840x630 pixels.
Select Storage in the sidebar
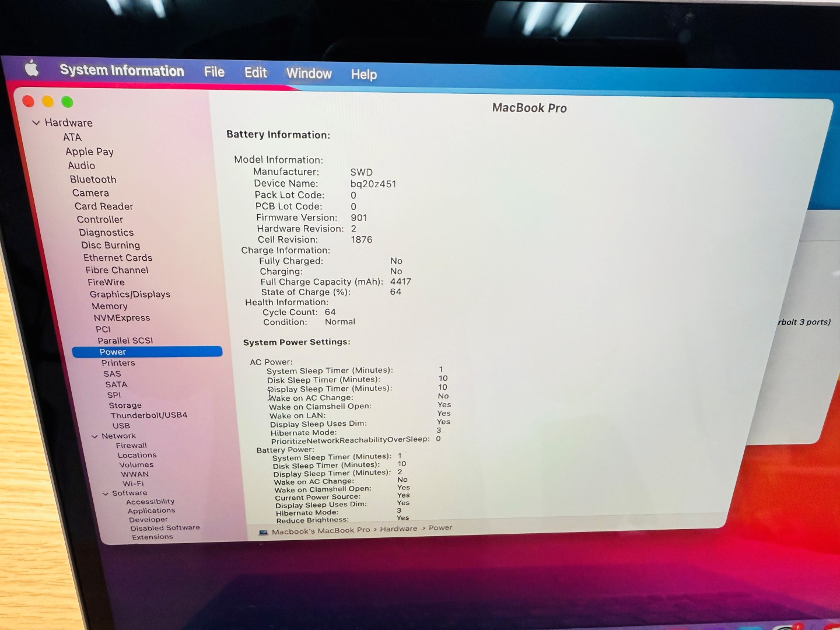tap(125, 405)
